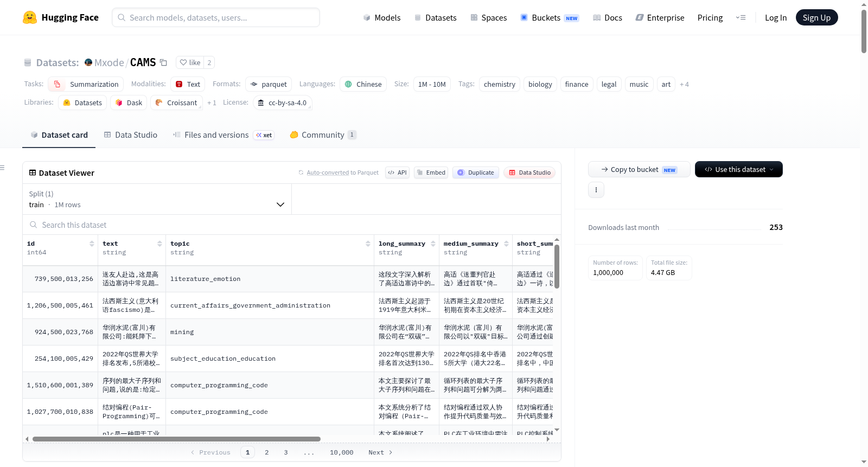This screenshot has width=868, height=467.
Task: Go to Models in top navigation
Action: coord(382,17)
